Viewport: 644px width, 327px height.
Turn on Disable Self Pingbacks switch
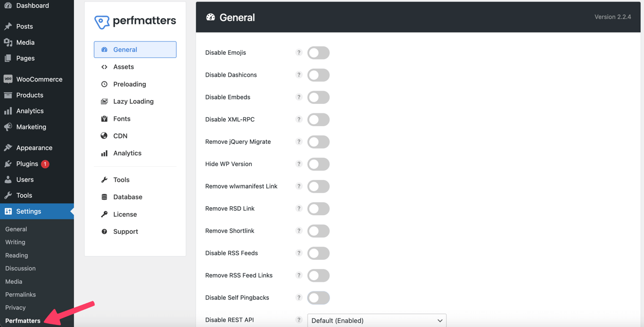pyautogui.click(x=318, y=298)
